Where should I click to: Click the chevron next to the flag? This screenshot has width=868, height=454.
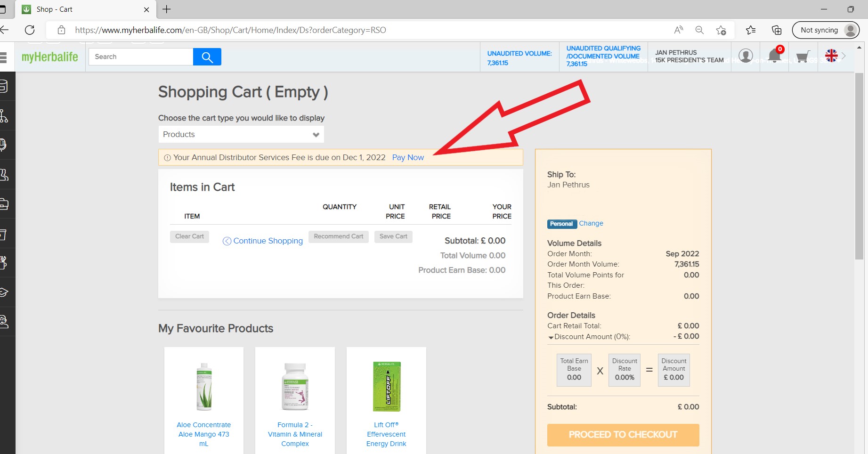(x=844, y=56)
